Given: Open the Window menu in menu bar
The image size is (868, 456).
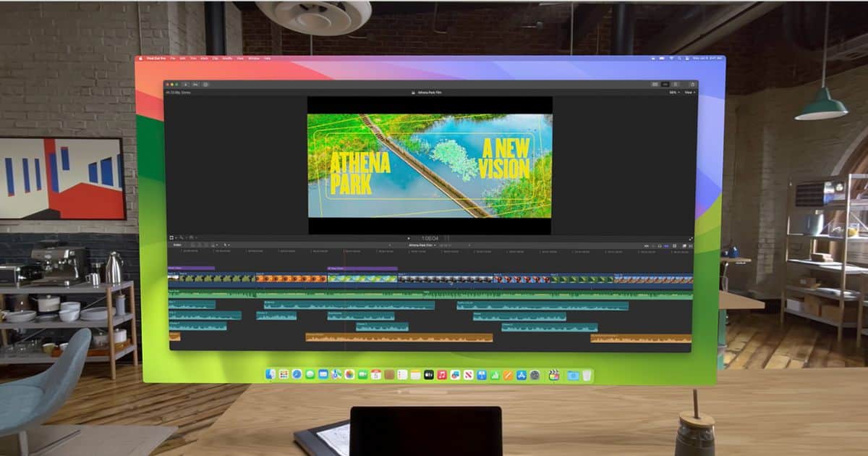Looking at the screenshot, I should coord(253,58).
